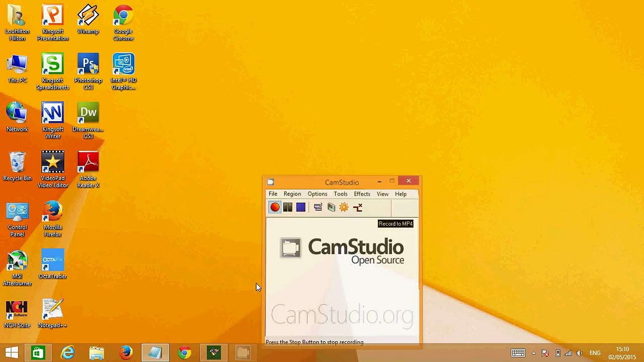
Task: Pause the CamStudio recording
Action: point(288,207)
